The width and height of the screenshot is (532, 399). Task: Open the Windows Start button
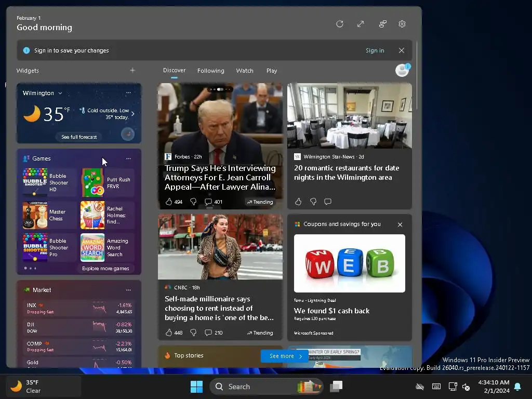196,387
